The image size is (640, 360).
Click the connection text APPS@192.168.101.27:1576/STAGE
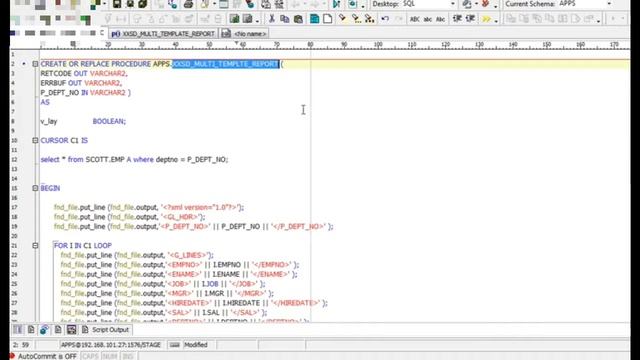[x=111, y=345]
